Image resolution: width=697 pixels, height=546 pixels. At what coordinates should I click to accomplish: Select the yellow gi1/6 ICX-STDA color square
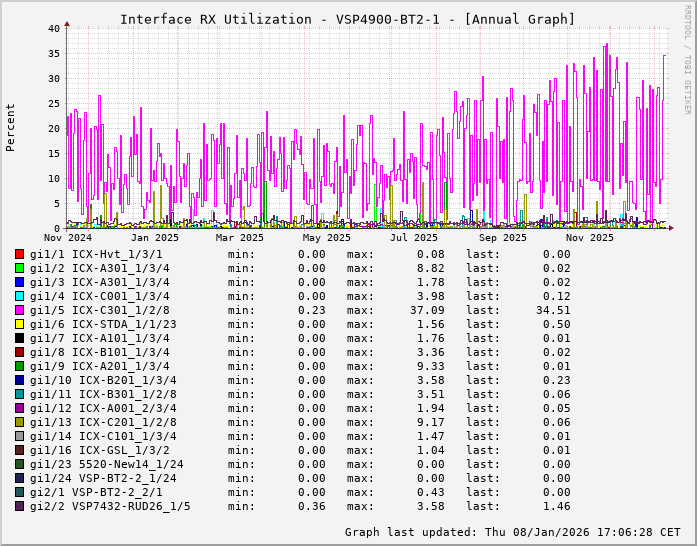tap(19, 324)
